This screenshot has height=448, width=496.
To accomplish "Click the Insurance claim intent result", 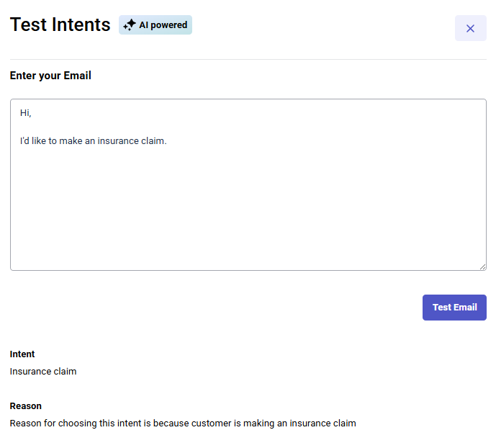I will pyautogui.click(x=43, y=372).
